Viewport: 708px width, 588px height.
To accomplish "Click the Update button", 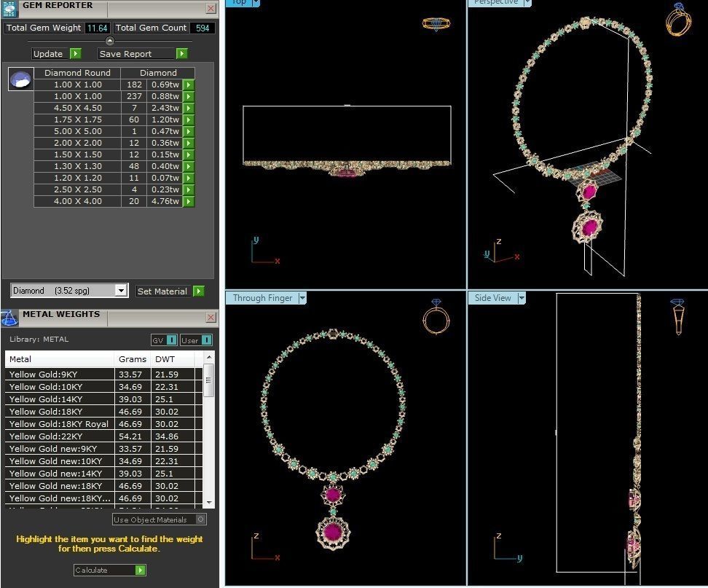I will (x=50, y=54).
